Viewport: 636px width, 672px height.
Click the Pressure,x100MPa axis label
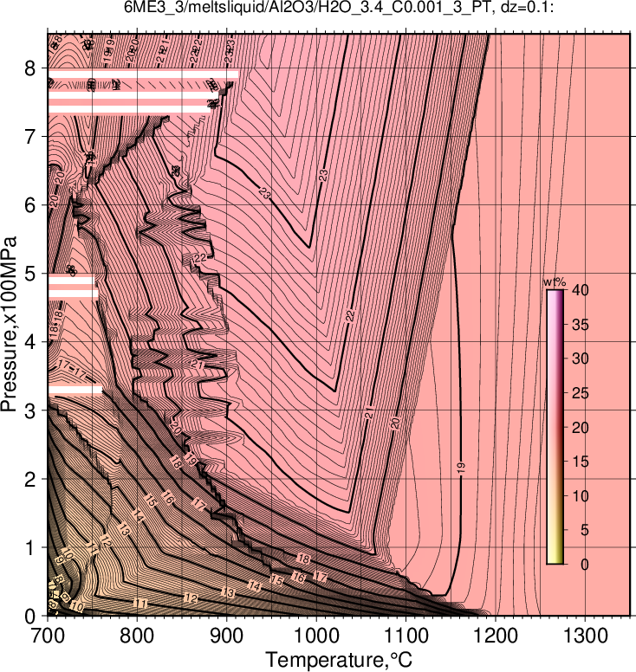click(x=9, y=325)
